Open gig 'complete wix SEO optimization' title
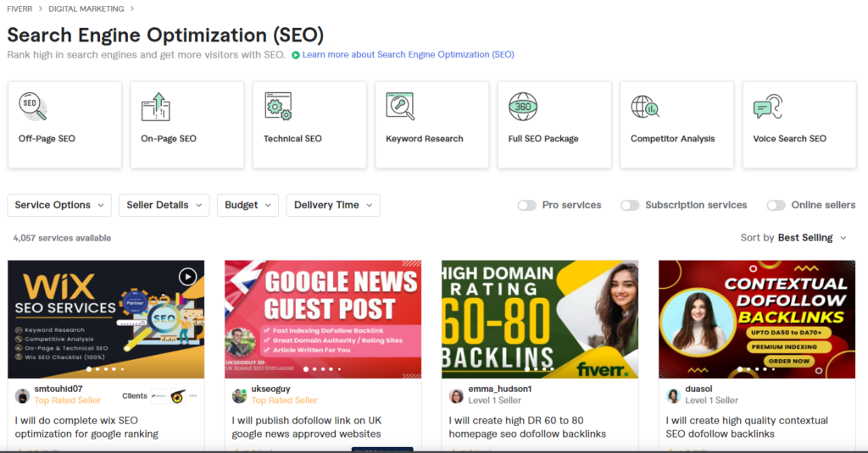The height and width of the screenshot is (453, 868). [86, 427]
